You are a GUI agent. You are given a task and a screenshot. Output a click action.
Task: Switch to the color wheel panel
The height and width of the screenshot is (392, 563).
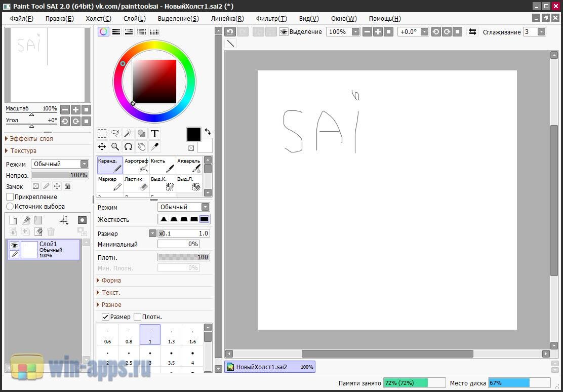point(103,31)
